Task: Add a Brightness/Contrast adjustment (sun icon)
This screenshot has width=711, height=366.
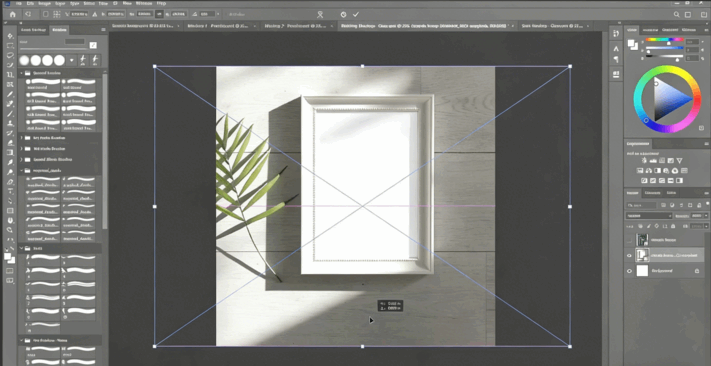Action: click(643, 161)
